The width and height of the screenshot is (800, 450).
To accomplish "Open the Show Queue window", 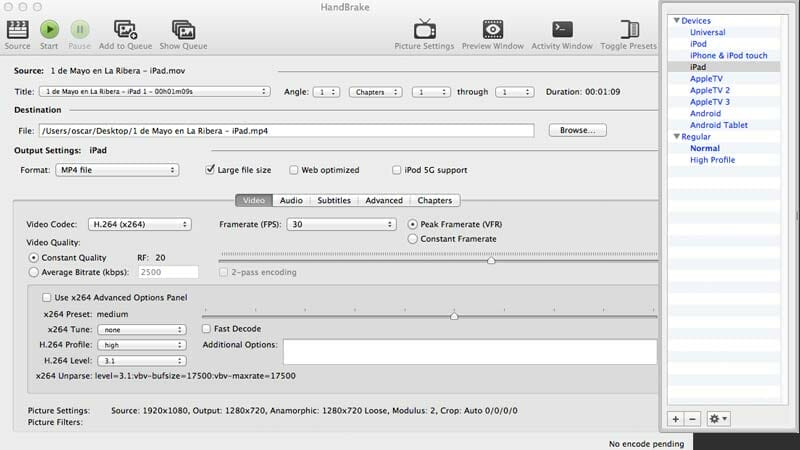I will pyautogui.click(x=183, y=30).
